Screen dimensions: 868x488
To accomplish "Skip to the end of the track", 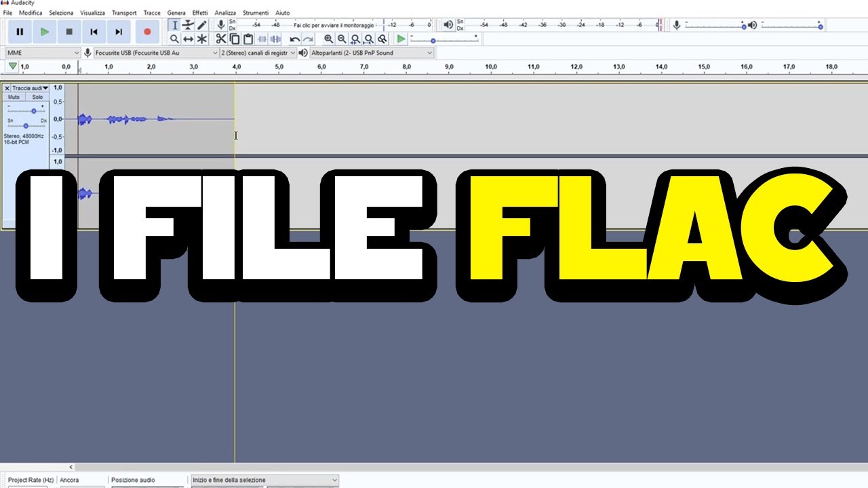I will 119,32.
